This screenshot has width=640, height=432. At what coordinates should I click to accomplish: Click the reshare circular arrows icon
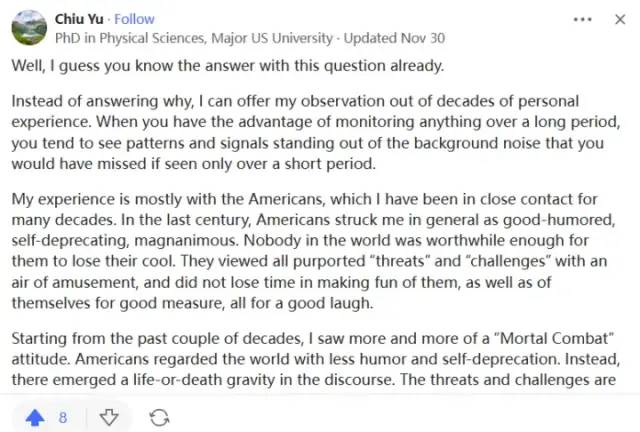coord(158,416)
